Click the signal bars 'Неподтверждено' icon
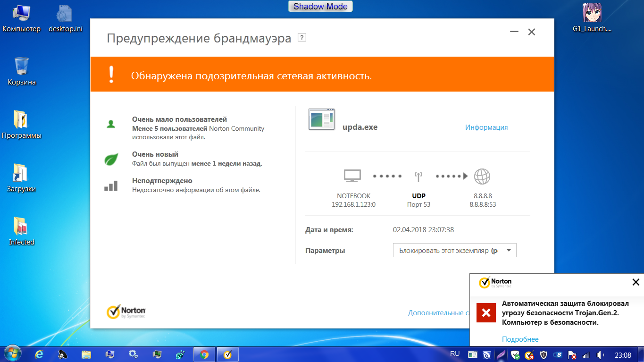 pos(111,185)
